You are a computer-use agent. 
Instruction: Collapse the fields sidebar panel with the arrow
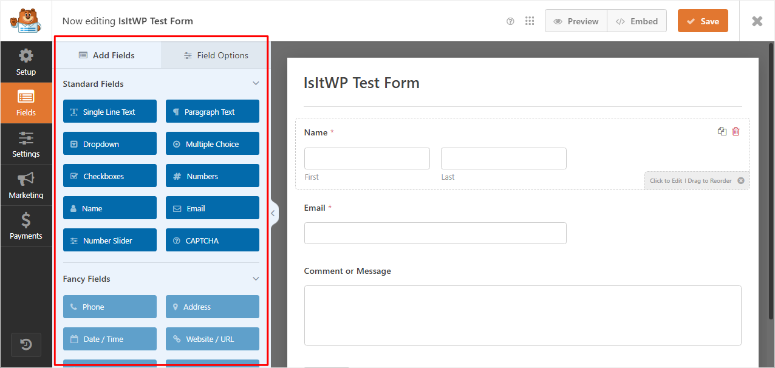coord(273,213)
